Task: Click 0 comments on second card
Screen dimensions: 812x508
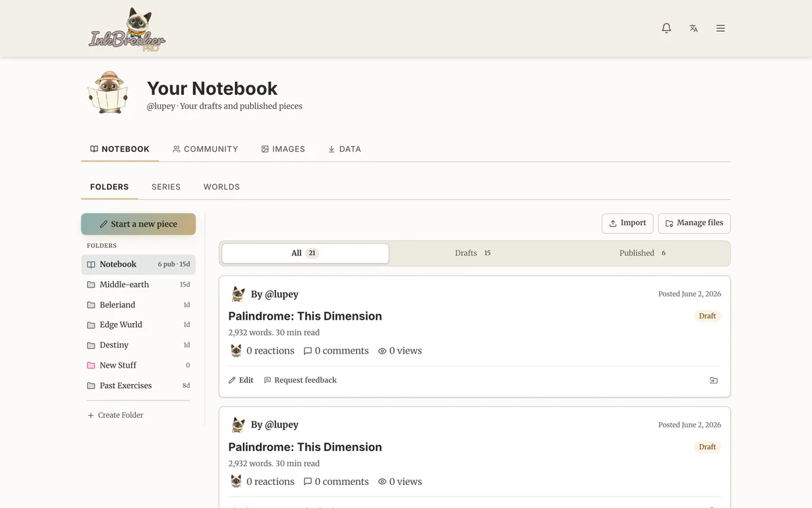Action: [x=336, y=482]
